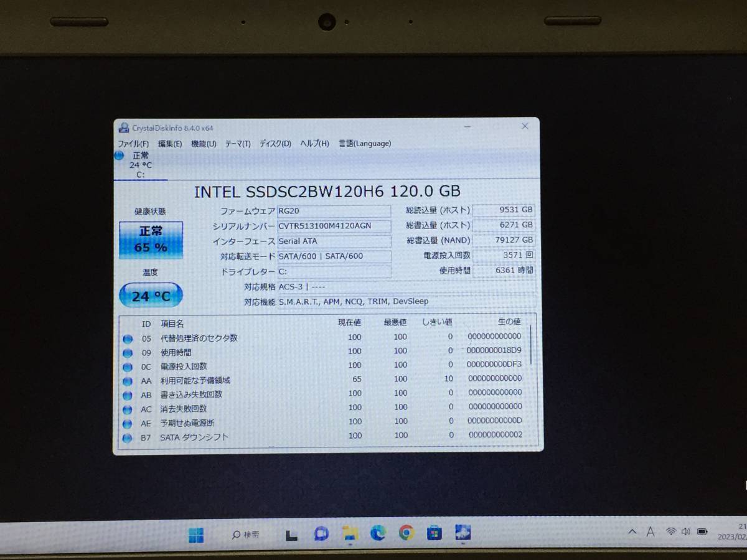Click the 電源投入回数 label button
This screenshot has height=560, width=747.
tap(446, 256)
